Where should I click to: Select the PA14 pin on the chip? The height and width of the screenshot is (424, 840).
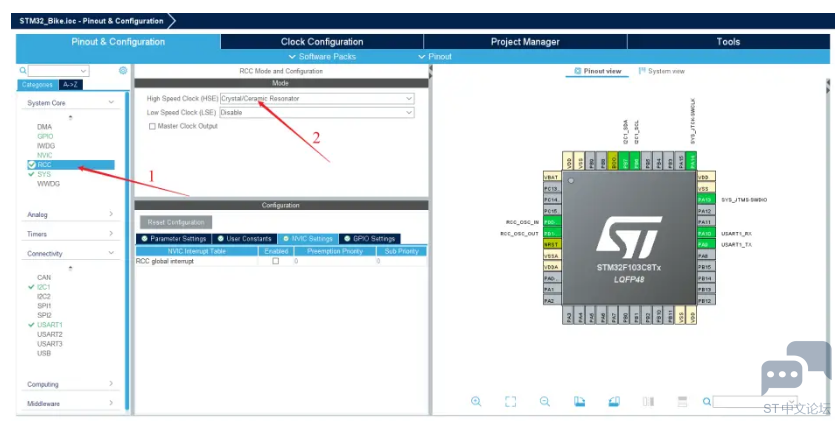pos(693,161)
